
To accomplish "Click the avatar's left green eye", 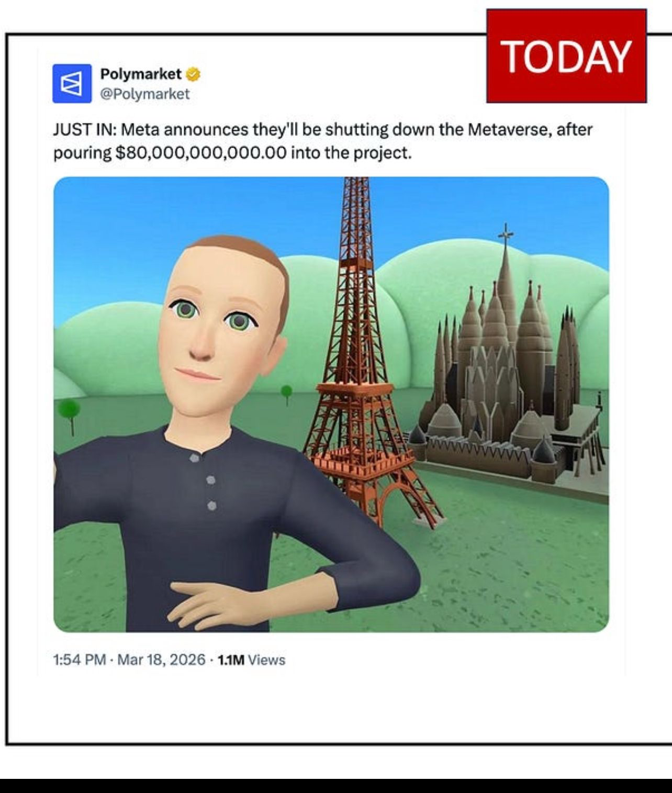I will point(185,310).
